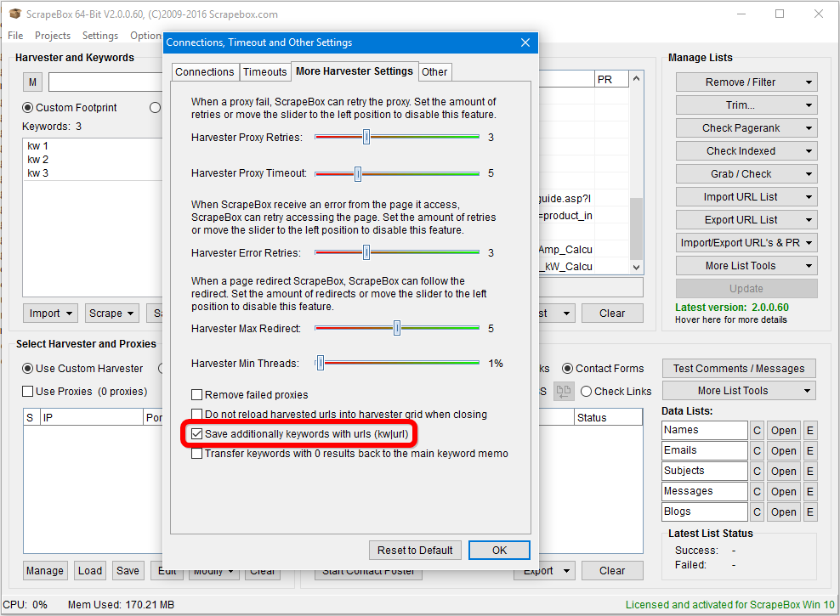Open the Grab / Check dropdown

(746, 174)
